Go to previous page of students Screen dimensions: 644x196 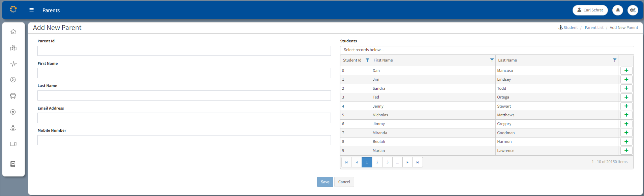pyautogui.click(x=357, y=162)
